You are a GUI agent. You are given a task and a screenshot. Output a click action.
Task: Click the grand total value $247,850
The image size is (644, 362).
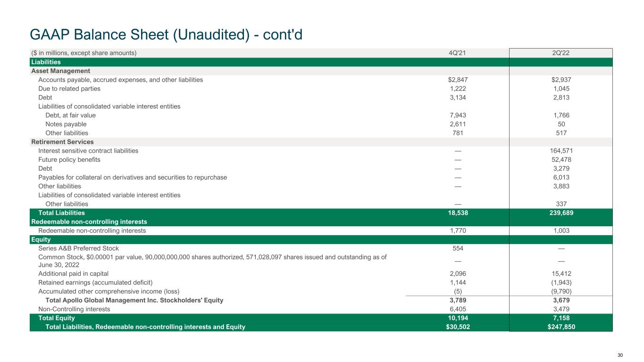pyautogui.click(x=560, y=327)
